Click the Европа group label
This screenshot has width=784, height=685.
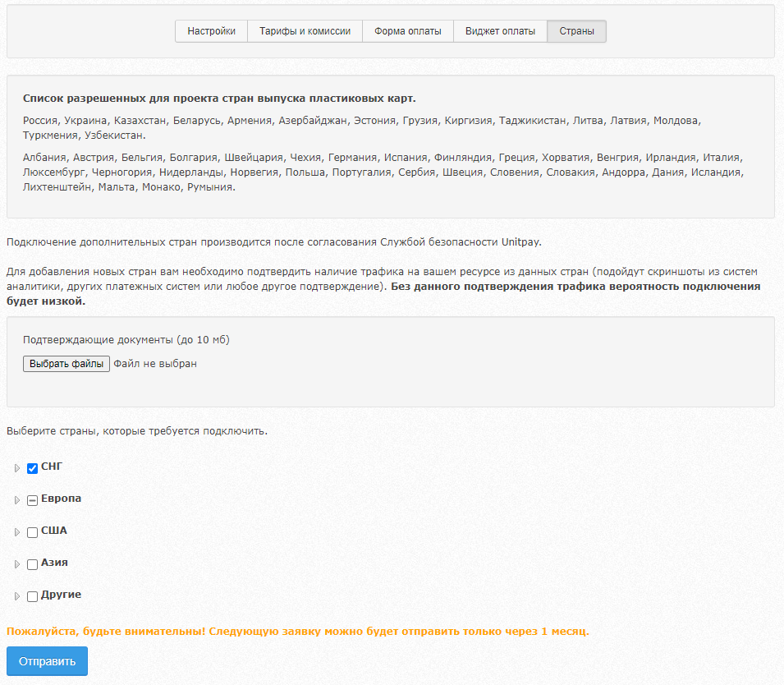click(61, 499)
